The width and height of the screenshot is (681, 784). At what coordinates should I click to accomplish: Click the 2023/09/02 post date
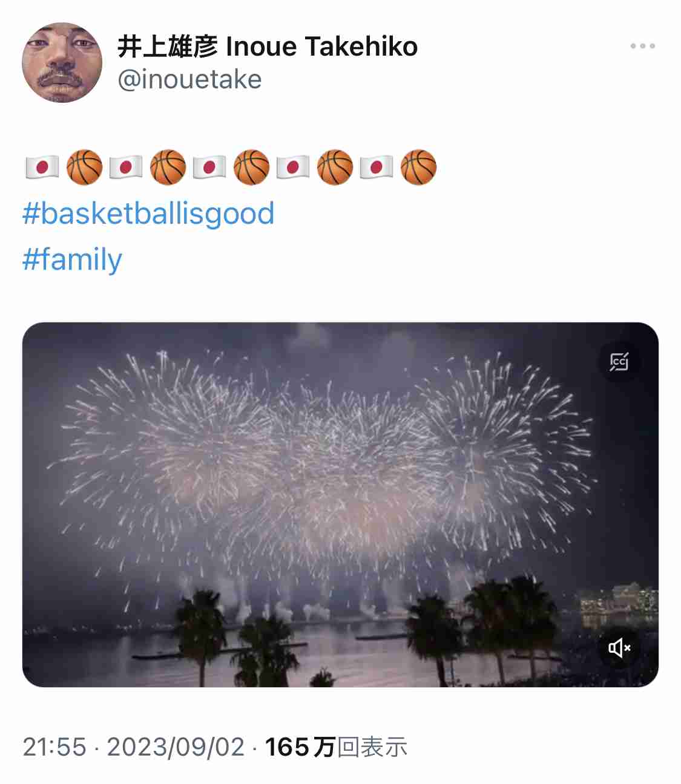(x=176, y=747)
